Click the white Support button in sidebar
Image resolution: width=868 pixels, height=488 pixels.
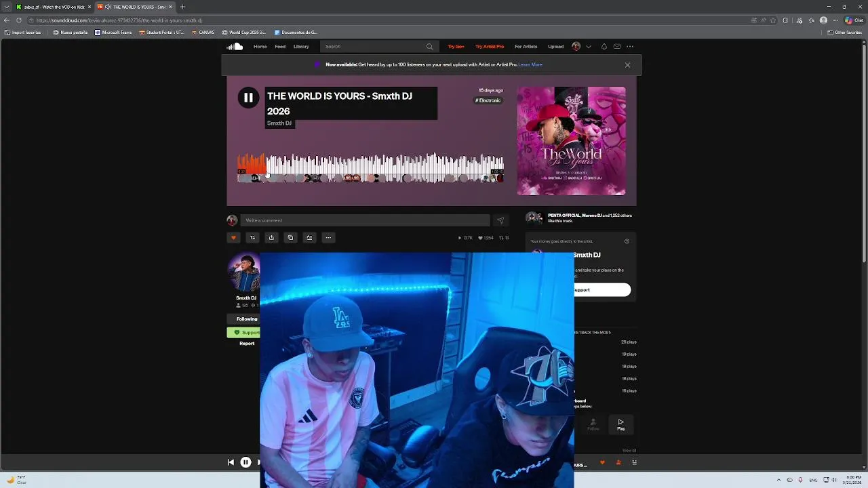pos(602,290)
